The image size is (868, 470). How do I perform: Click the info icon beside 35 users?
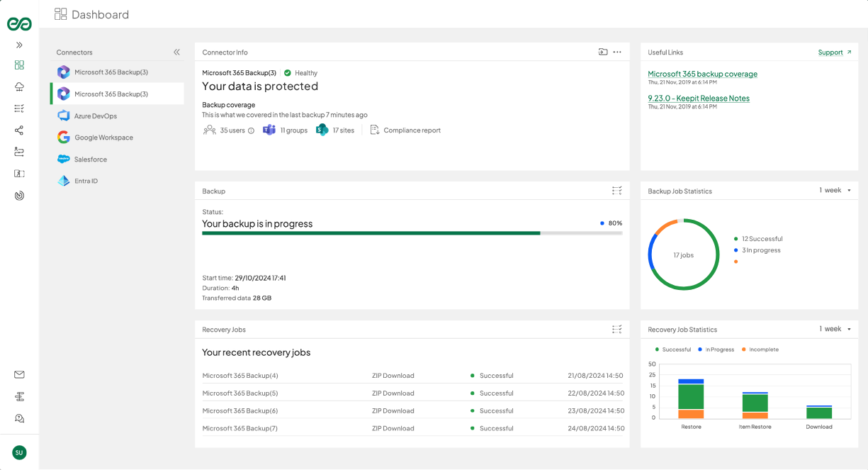tap(251, 130)
